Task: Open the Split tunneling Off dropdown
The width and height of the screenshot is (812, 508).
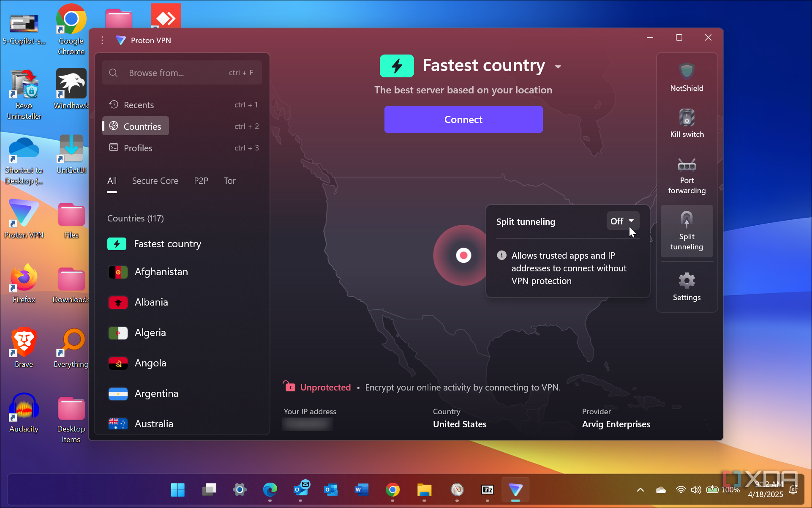Action: click(623, 221)
